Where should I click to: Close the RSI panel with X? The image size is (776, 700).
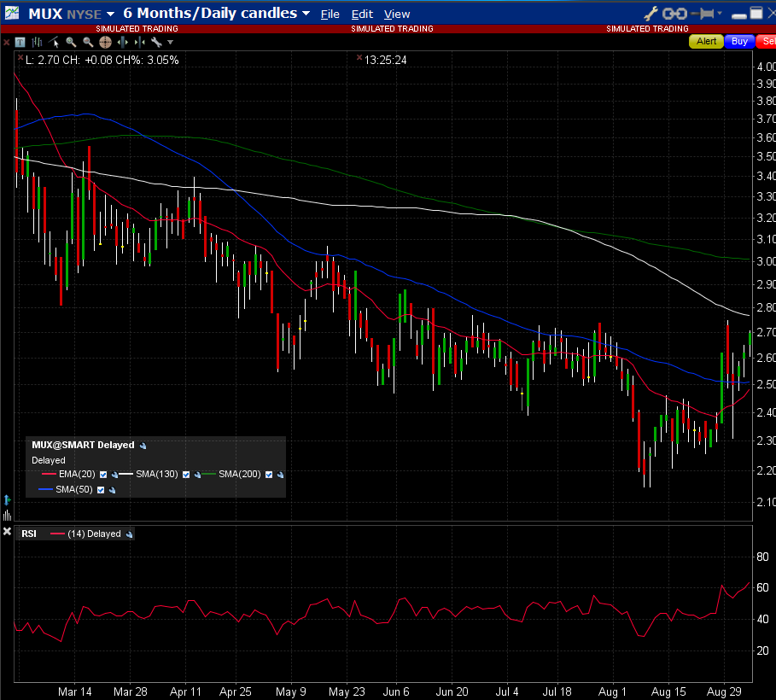(x=8, y=533)
